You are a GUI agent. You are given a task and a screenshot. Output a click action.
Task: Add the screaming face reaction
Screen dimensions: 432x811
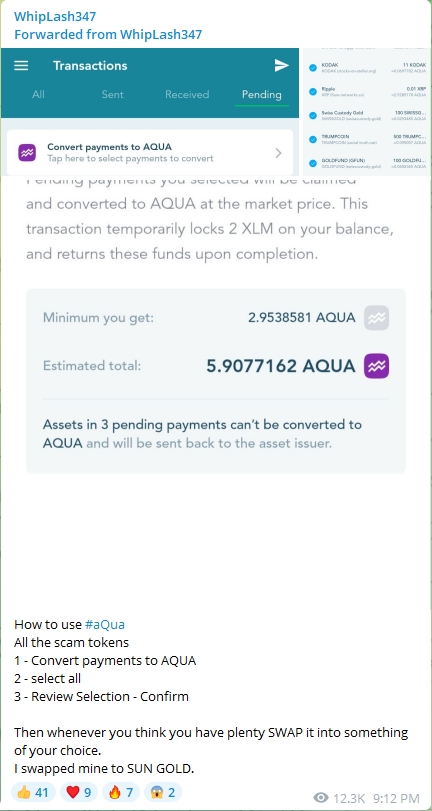(163, 792)
